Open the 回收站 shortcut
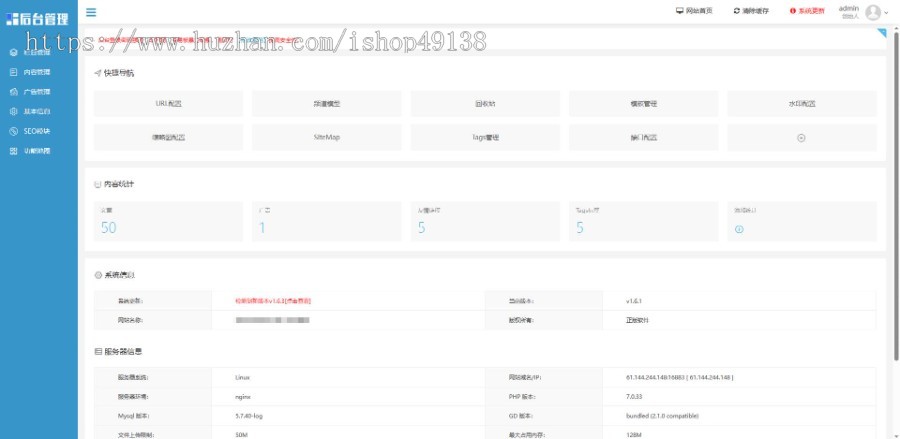Image resolution: width=900 pixels, height=439 pixels. click(485, 104)
